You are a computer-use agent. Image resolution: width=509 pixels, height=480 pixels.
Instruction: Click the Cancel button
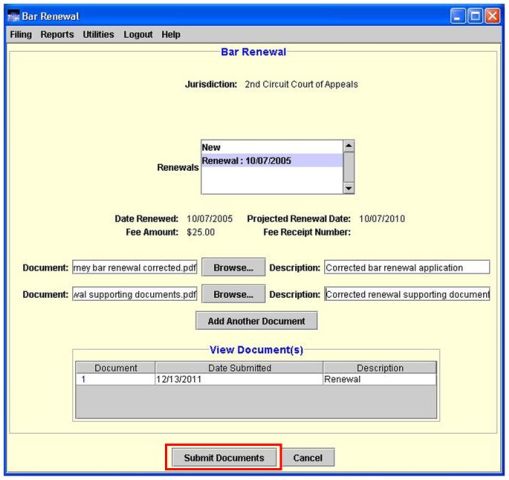(x=308, y=457)
